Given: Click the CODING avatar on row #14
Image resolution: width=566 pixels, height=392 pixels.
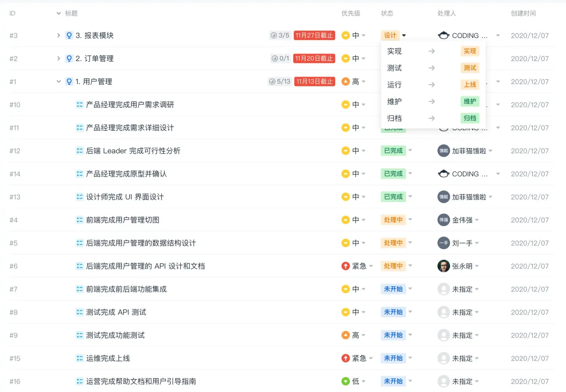Looking at the screenshot, I should click(443, 174).
